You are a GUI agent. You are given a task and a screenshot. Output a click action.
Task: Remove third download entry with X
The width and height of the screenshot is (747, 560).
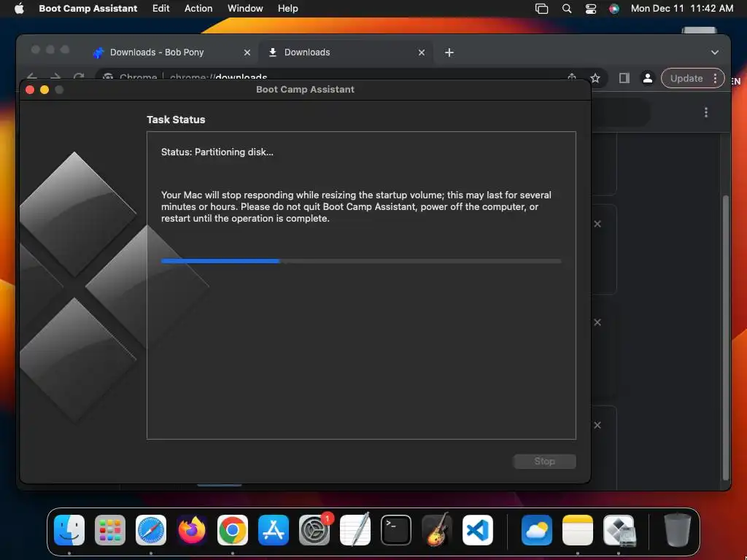597,425
